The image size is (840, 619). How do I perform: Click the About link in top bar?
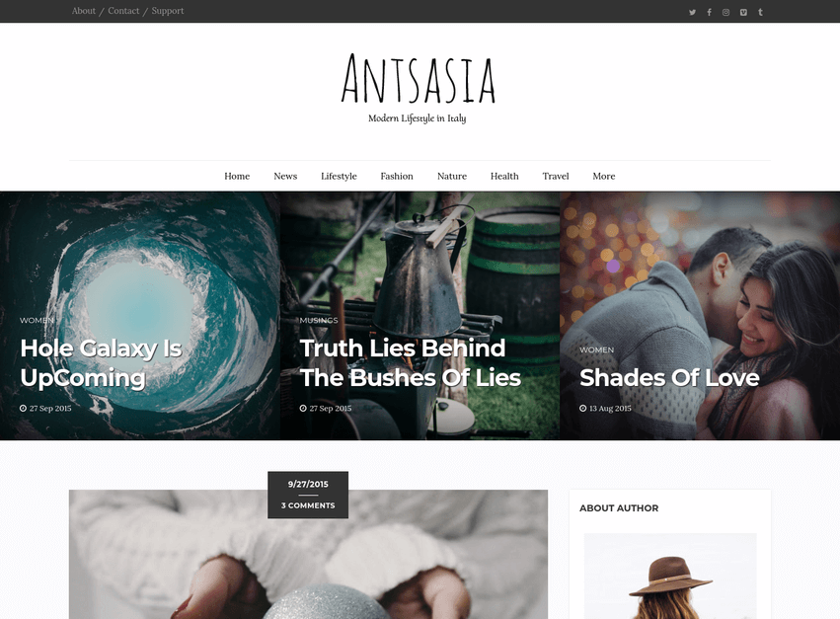click(84, 11)
